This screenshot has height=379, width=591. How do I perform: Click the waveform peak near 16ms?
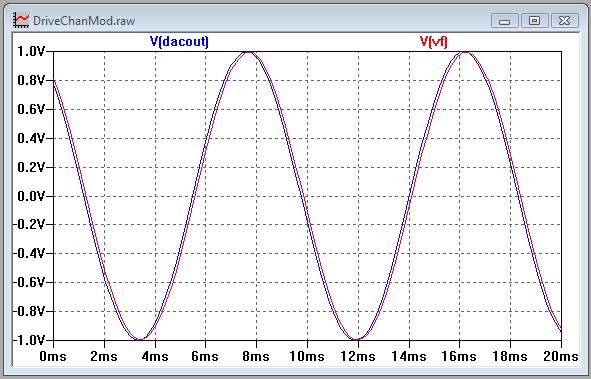pyautogui.click(x=466, y=52)
